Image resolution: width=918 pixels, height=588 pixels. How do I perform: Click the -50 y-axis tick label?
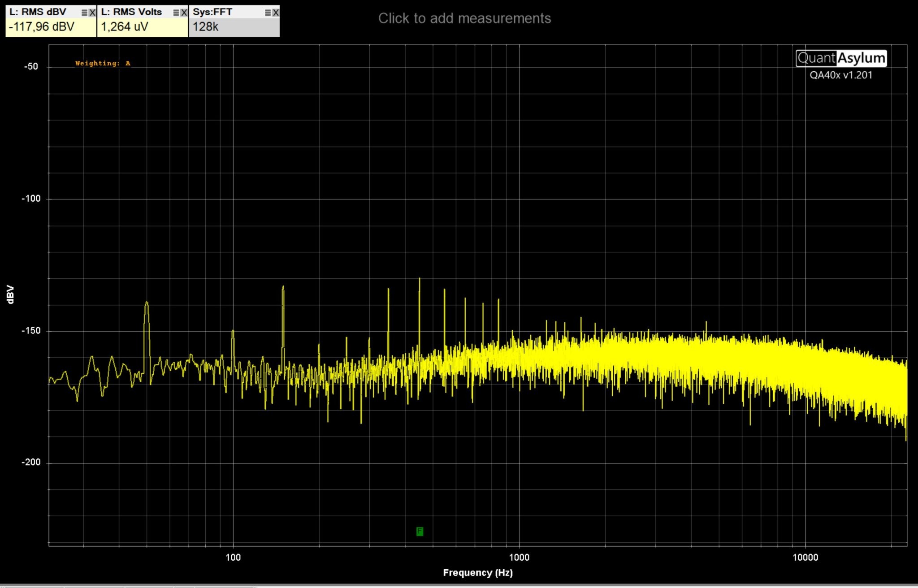[31, 66]
